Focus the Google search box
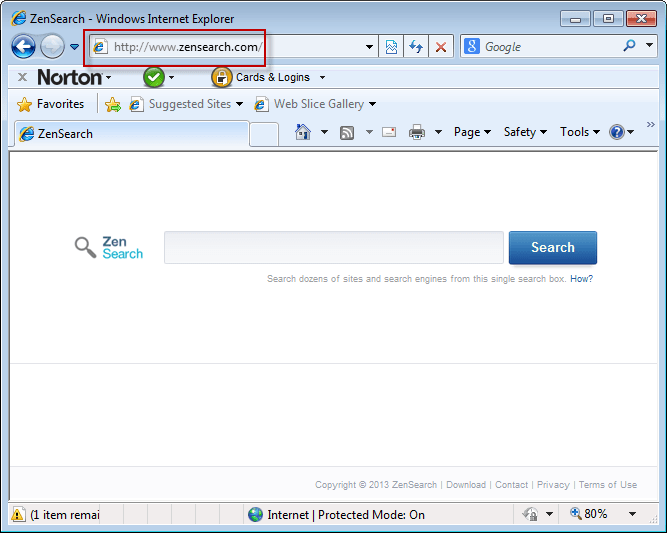667x533 pixels. coord(551,47)
